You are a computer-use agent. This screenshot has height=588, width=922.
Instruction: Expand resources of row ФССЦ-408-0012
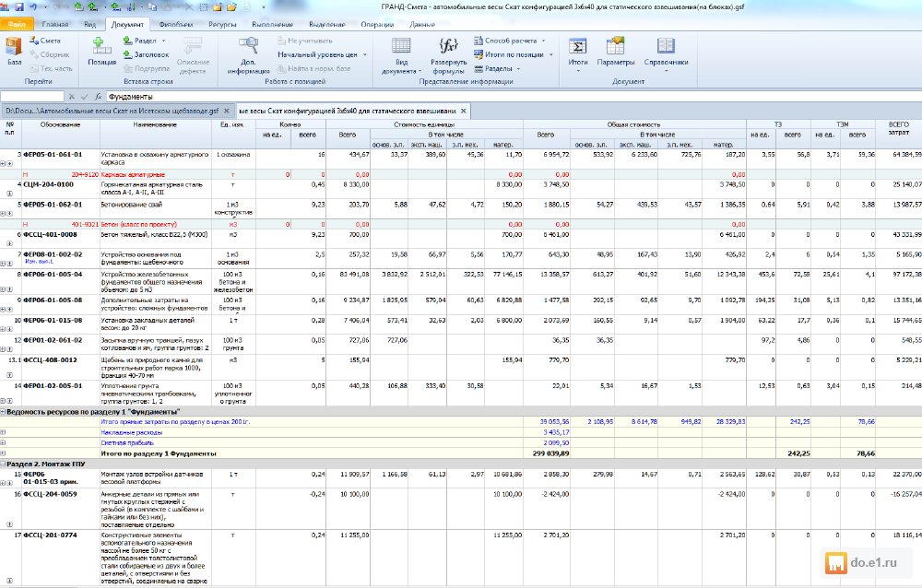pos(9,374)
